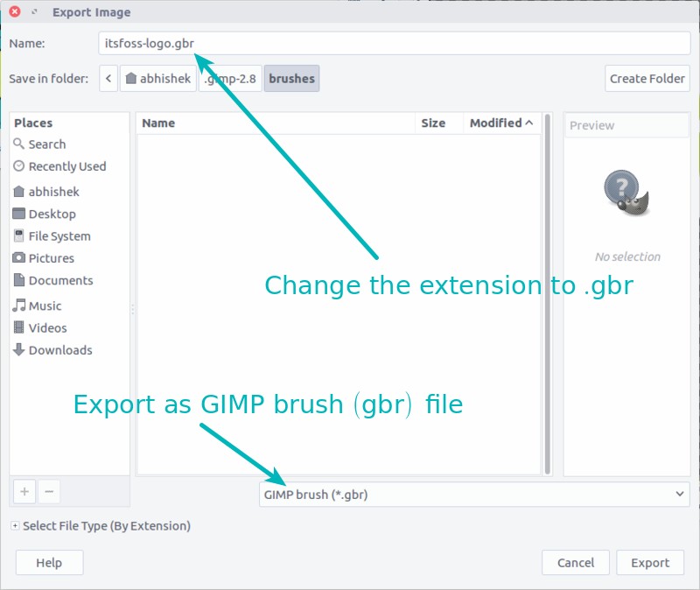The image size is (700, 590).
Task: Sort files by the Name column
Action: 276,123
